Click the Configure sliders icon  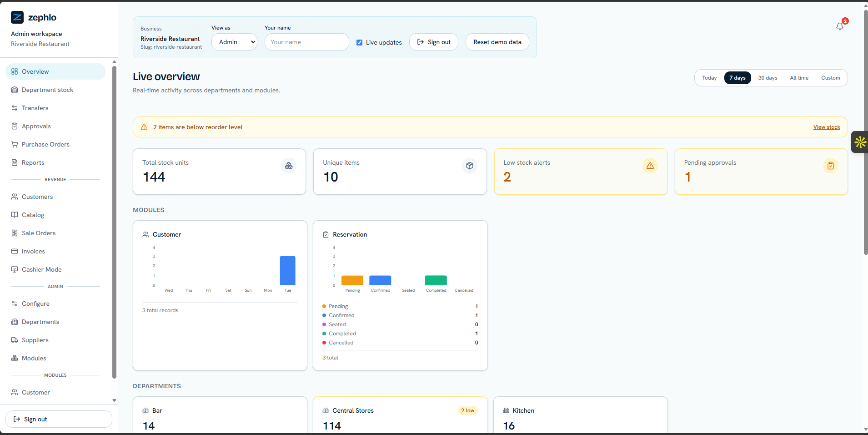tap(15, 303)
